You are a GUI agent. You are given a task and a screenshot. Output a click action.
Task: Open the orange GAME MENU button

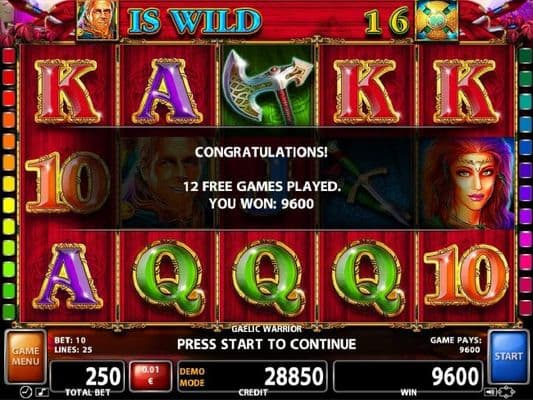(25, 356)
